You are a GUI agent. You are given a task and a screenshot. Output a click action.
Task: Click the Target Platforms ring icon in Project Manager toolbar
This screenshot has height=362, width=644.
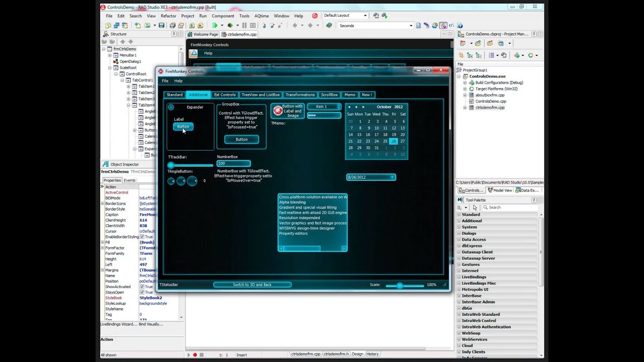(530, 55)
